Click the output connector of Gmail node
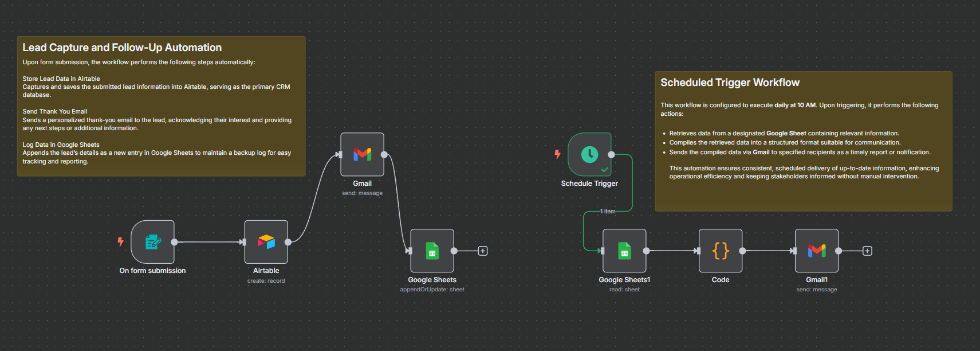 point(384,154)
